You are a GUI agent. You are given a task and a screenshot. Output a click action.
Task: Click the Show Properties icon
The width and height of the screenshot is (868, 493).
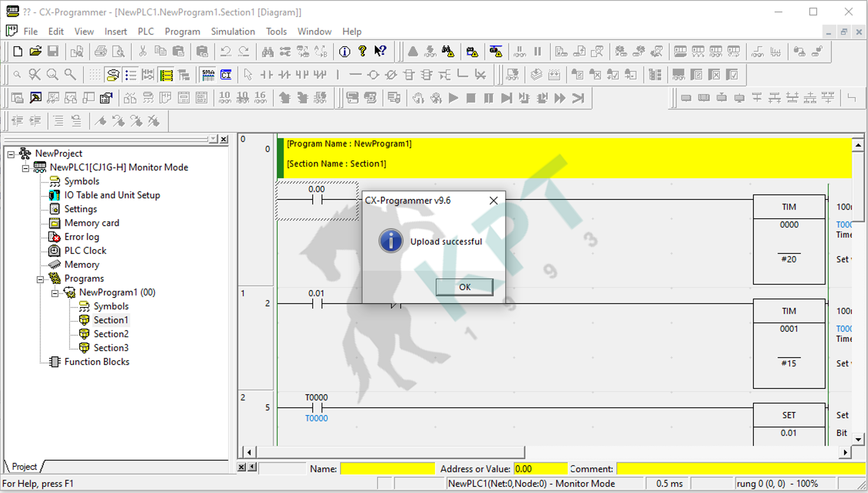(106, 98)
